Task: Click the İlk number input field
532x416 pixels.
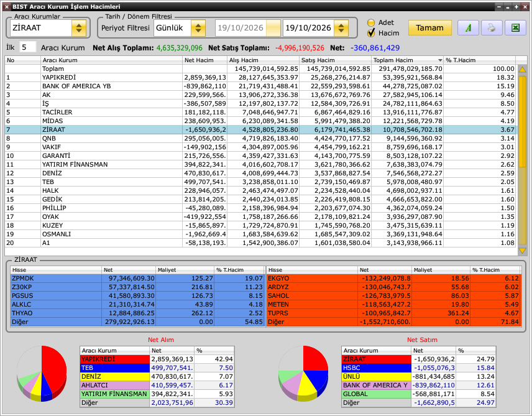Action: tap(27, 47)
